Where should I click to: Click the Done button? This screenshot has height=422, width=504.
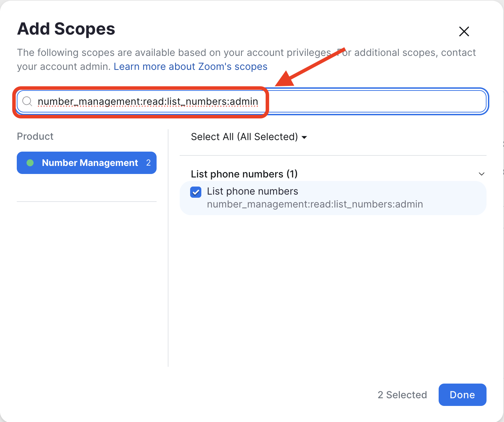point(462,395)
